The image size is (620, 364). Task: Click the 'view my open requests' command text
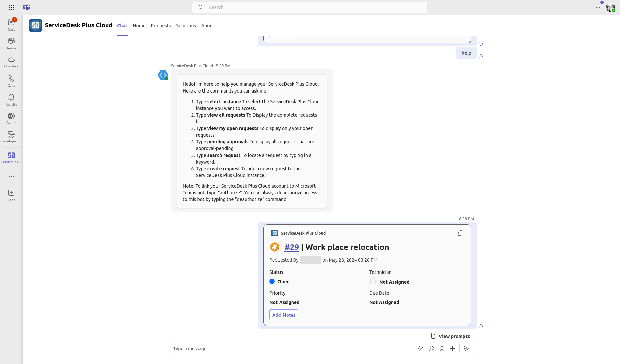(233, 128)
